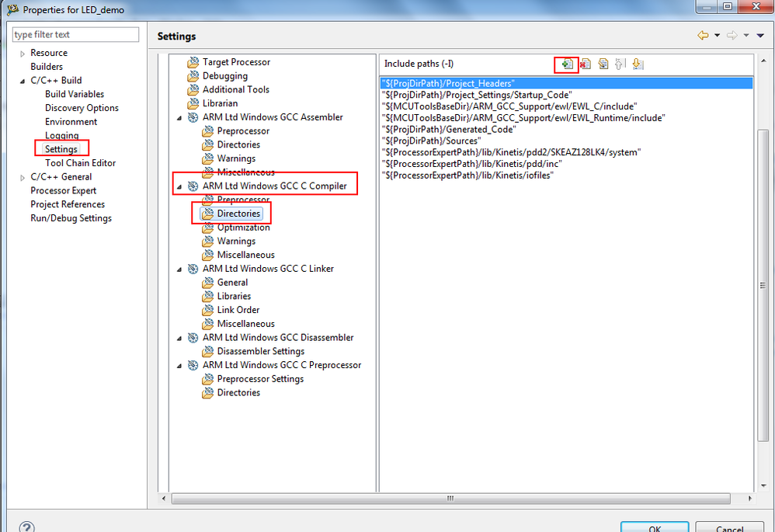The height and width of the screenshot is (532, 775).
Task: Select the Librarian settings
Action: point(220,103)
